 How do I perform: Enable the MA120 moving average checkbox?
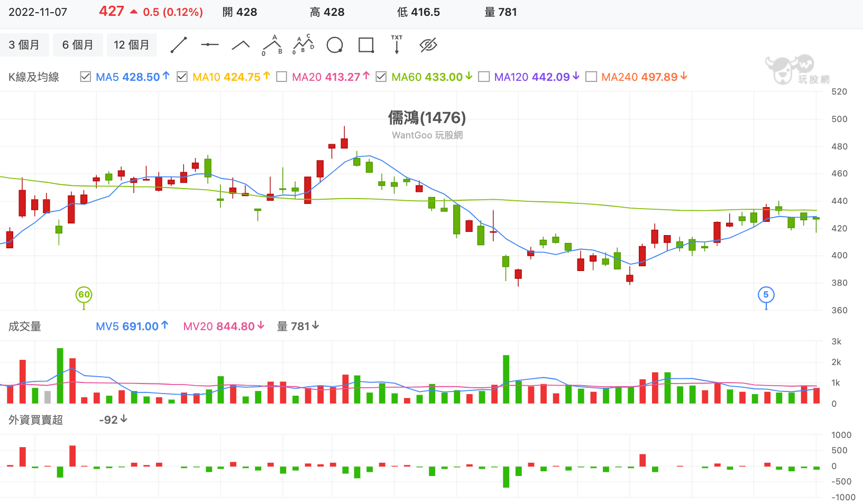[483, 77]
